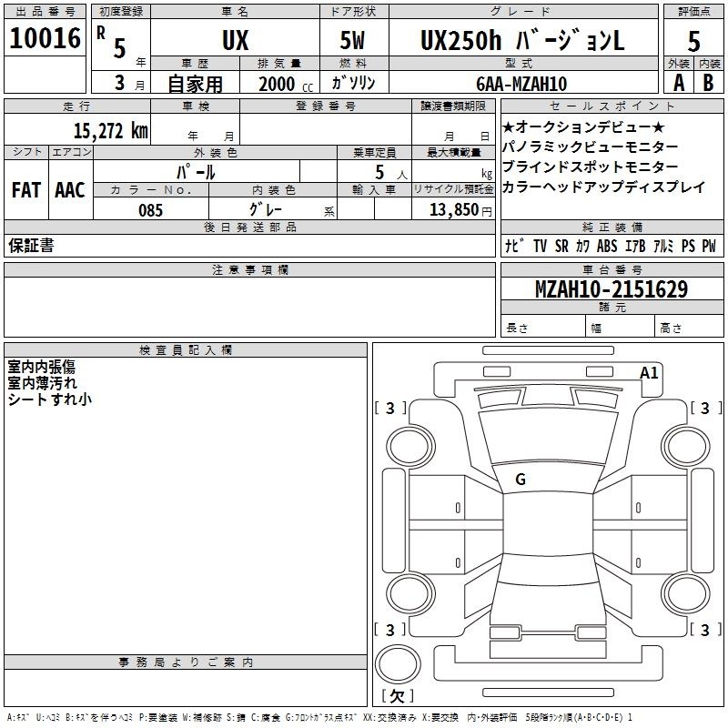Click the color number 085
728x728 pixels.
point(150,210)
